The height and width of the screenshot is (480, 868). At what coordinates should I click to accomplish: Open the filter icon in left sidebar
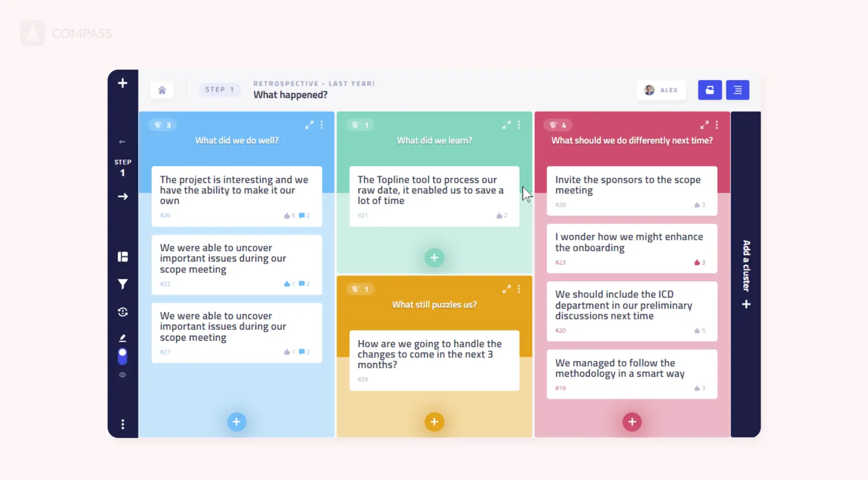(x=123, y=284)
